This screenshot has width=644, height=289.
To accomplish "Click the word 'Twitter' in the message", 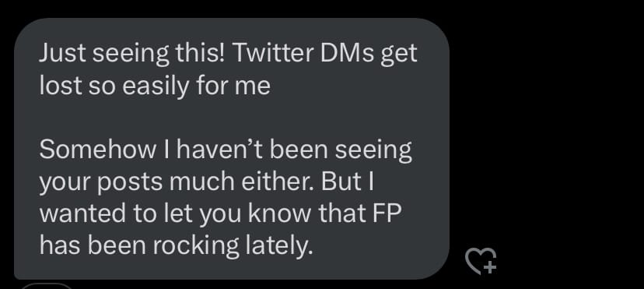I will tap(268, 53).
